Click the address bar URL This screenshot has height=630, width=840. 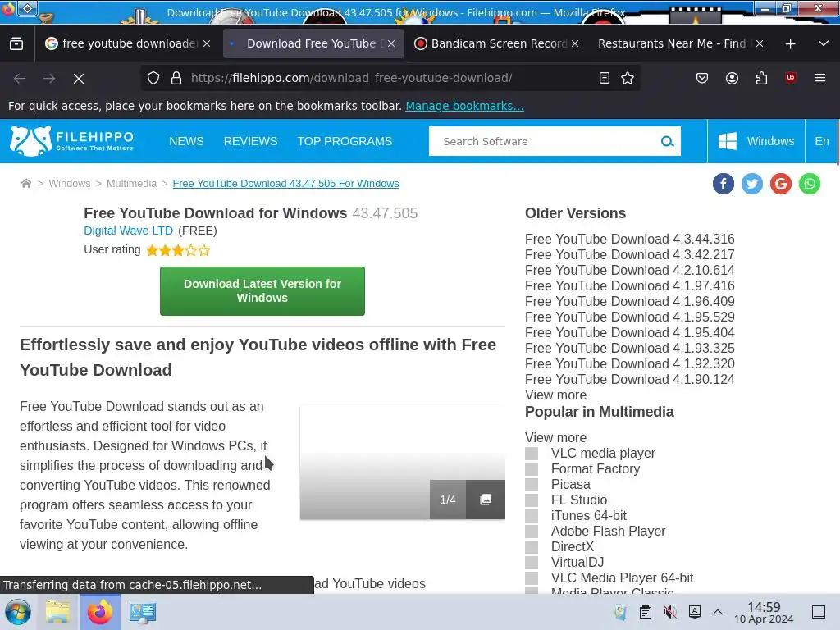pos(351,78)
